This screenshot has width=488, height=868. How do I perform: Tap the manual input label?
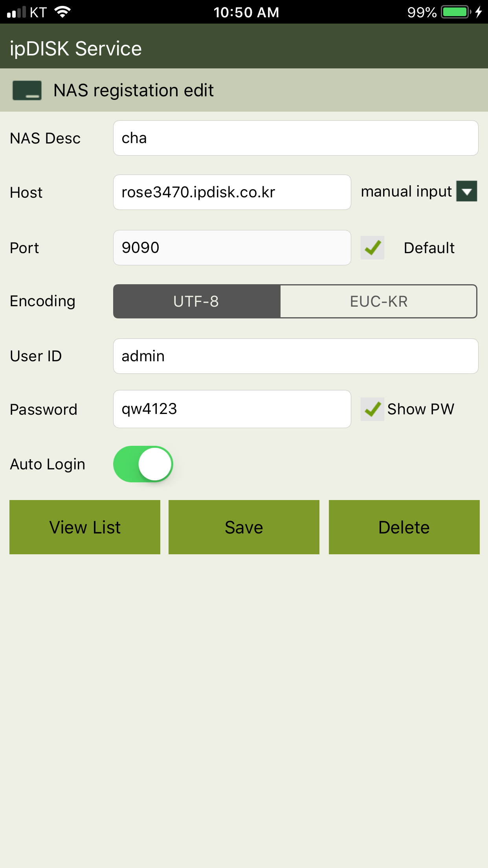(406, 192)
